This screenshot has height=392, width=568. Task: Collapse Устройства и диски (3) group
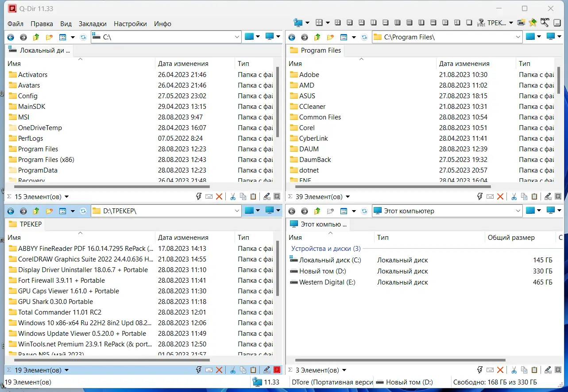[326, 249]
